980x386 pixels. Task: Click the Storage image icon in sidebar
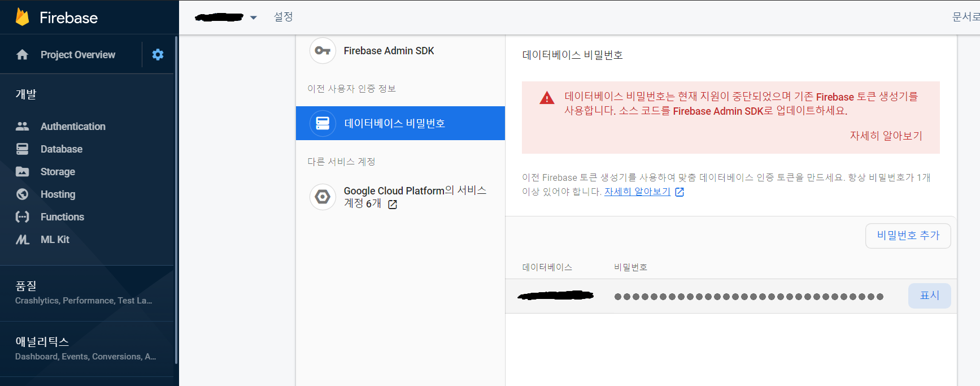(x=22, y=171)
